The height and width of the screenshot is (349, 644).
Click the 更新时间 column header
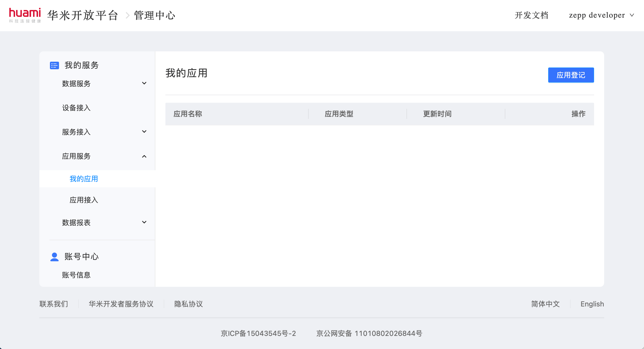click(x=437, y=114)
